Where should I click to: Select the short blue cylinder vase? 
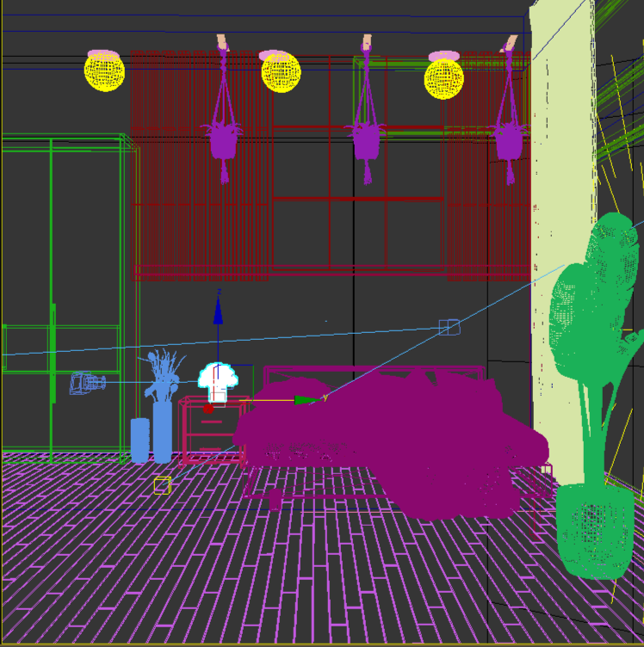pyautogui.click(x=140, y=441)
